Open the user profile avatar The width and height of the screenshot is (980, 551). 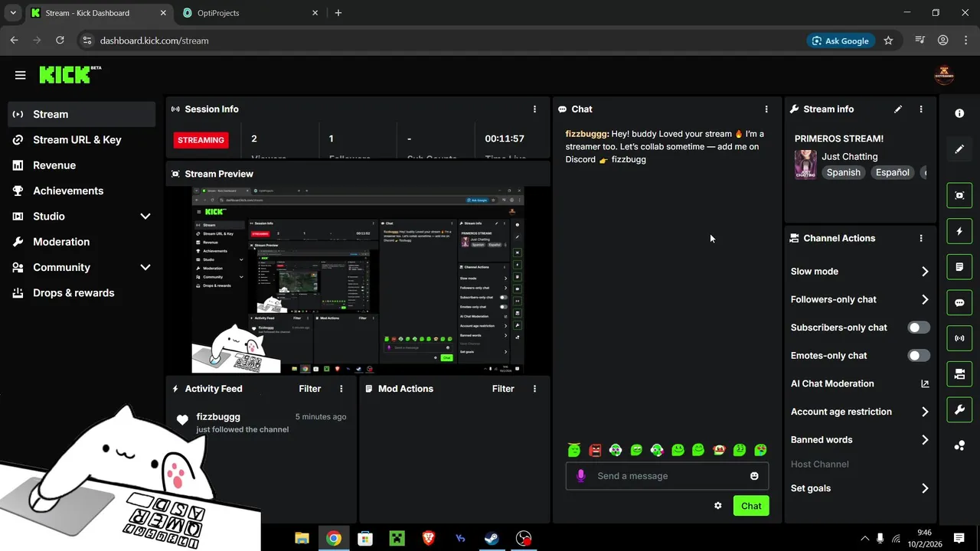click(x=943, y=75)
